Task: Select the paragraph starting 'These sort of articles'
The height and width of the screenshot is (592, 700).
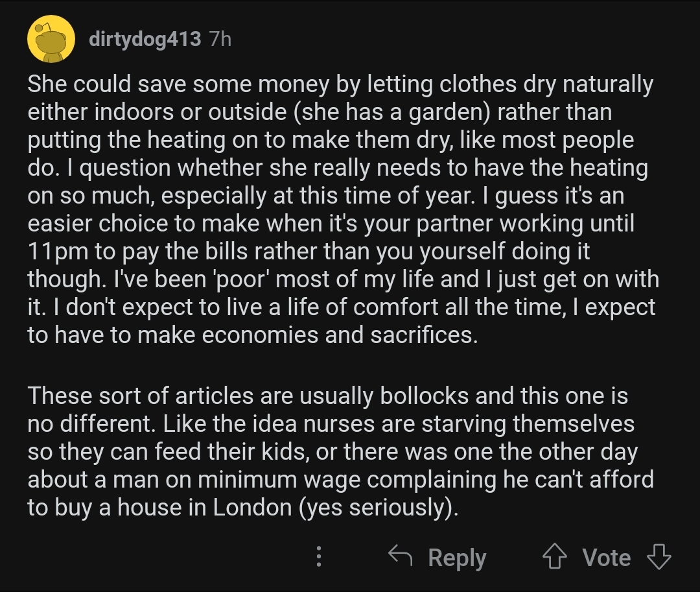Action: (340, 451)
